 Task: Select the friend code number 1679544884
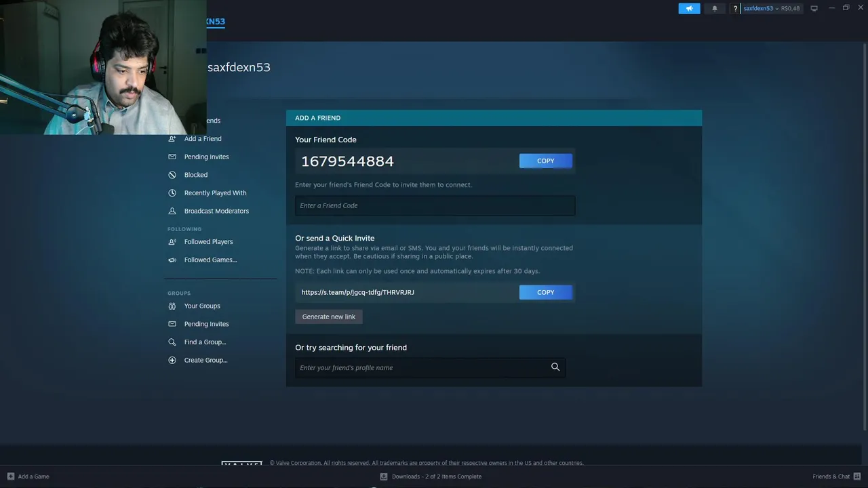[x=347, y=161]
